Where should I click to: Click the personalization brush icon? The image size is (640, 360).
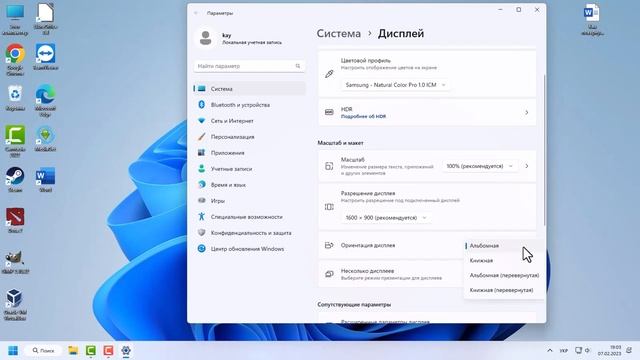point(201,137)
